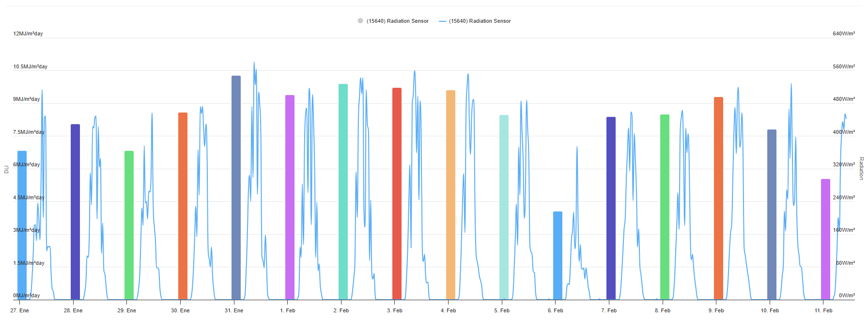The height and width of the screenshot is (323, 868).
Task: Click the '27. Ene' x-axis label
Action: tap(20, 310)
